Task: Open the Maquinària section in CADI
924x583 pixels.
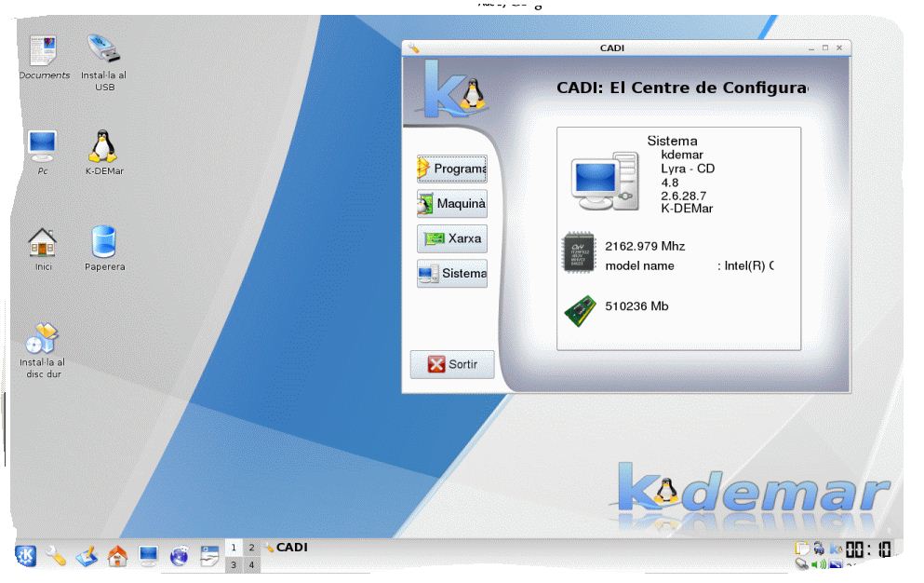Action: 452,204
